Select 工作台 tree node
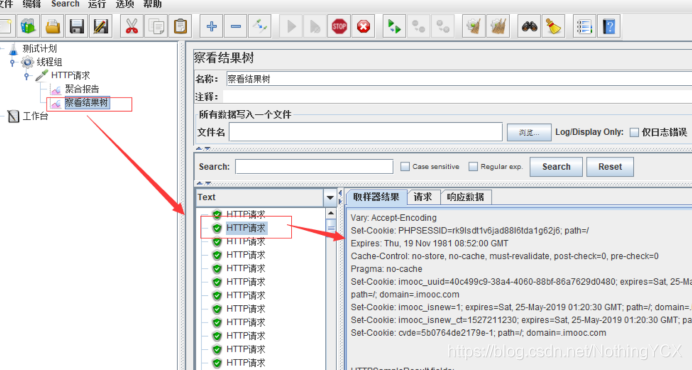The image size is (692, 370). [35, 116]
